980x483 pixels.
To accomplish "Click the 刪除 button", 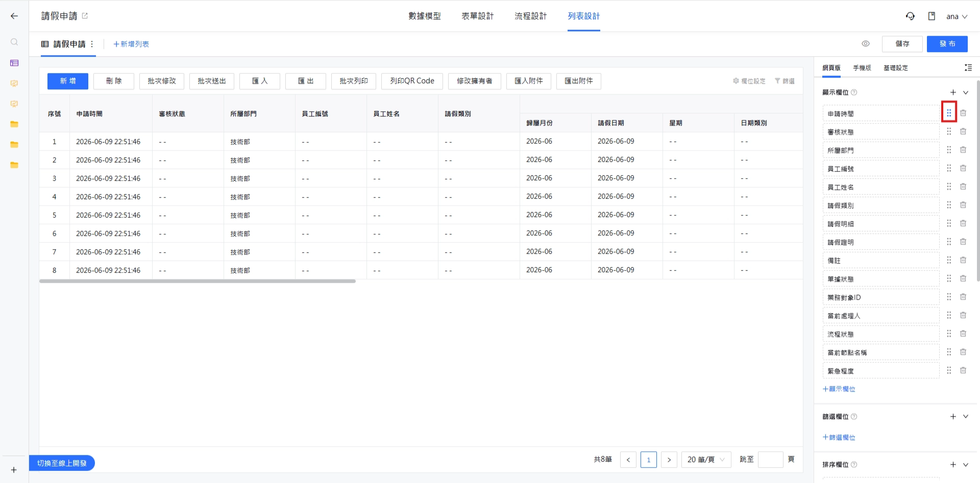I will pyautogui.click(x=114, y=81).
